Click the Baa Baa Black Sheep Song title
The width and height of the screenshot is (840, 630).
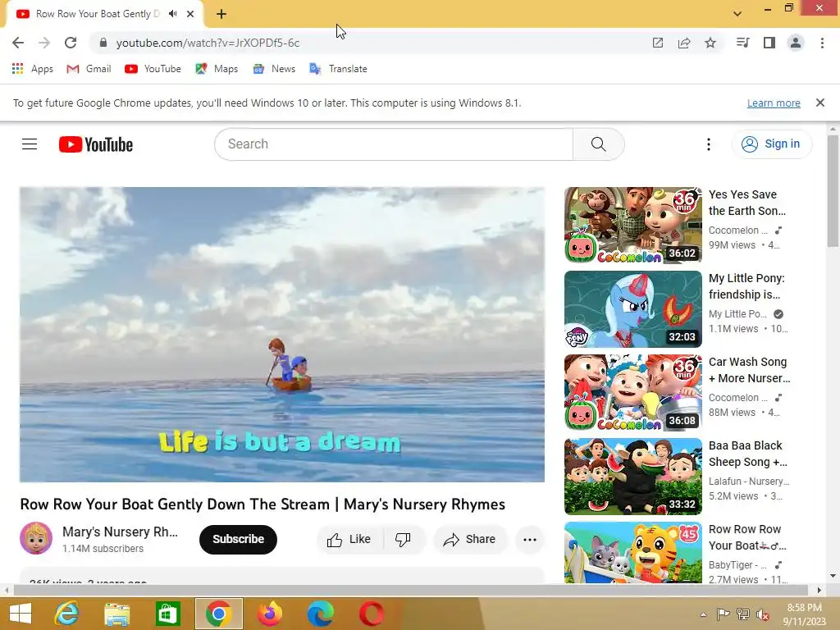[748, 454]
